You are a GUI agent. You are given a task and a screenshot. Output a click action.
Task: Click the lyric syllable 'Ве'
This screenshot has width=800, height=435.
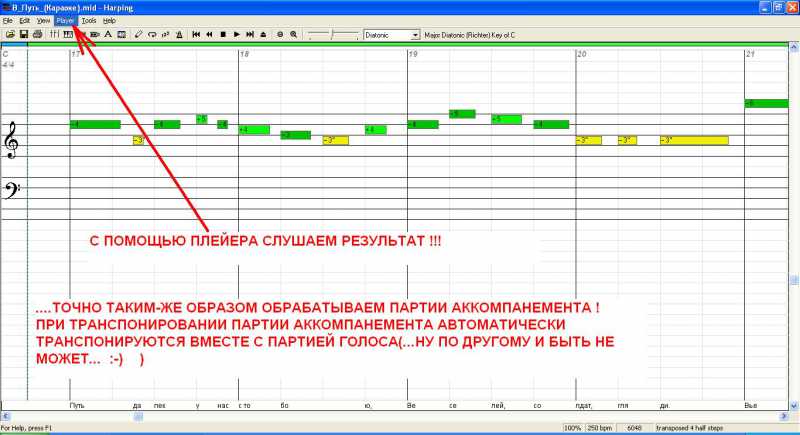411,406
